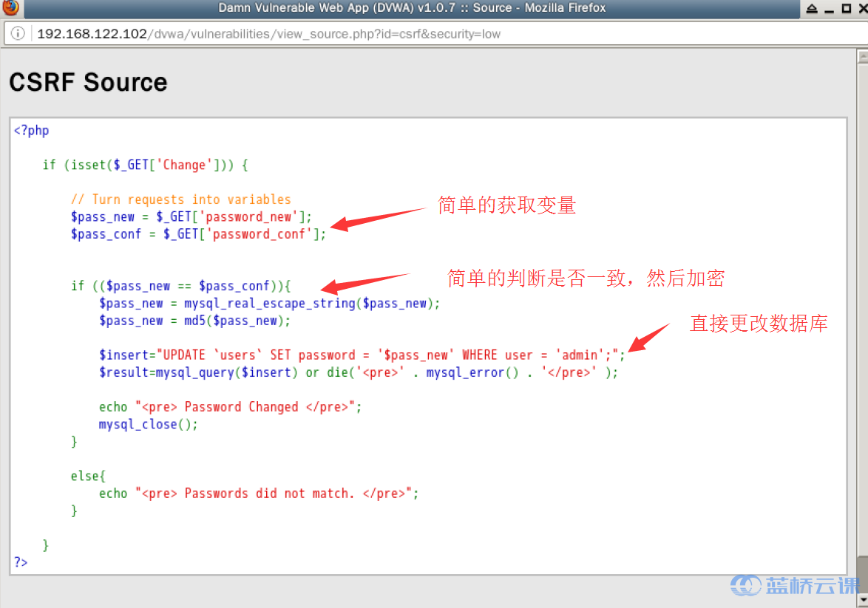
Task: Click the Firefox logo icon in title bar
Action: pyautogui.click(x=10, y=7)
